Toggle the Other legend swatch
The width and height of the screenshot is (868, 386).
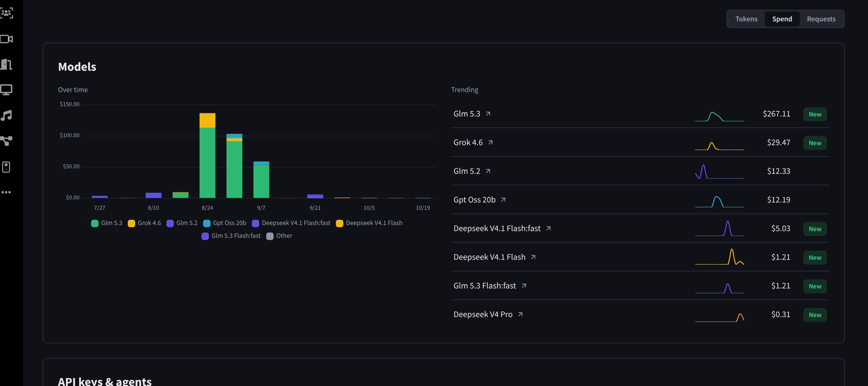(269, 236)
